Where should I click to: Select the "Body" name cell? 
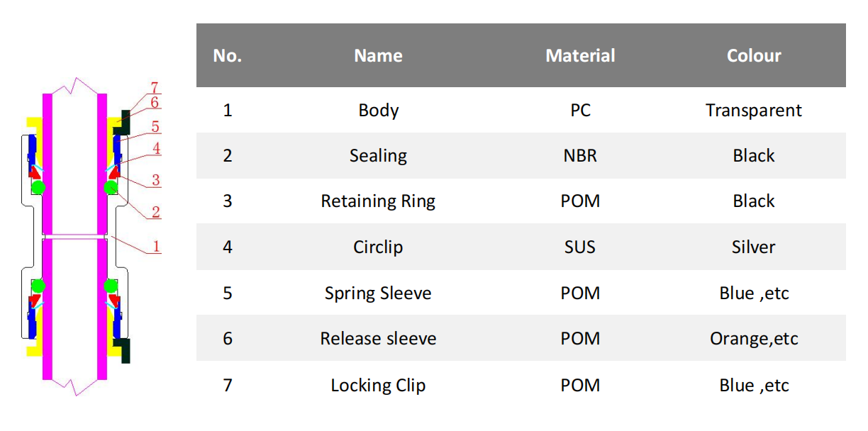tap(378, 111)
